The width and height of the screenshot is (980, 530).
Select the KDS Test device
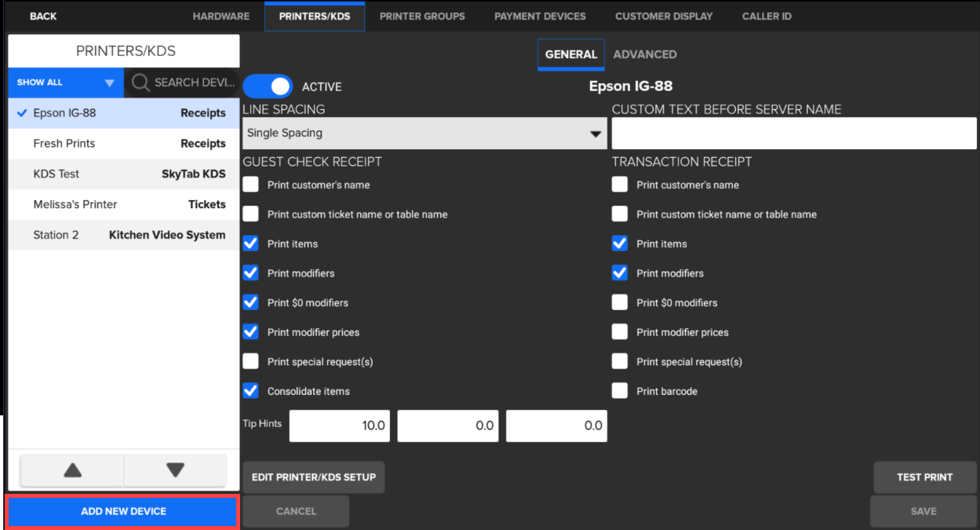123,174
